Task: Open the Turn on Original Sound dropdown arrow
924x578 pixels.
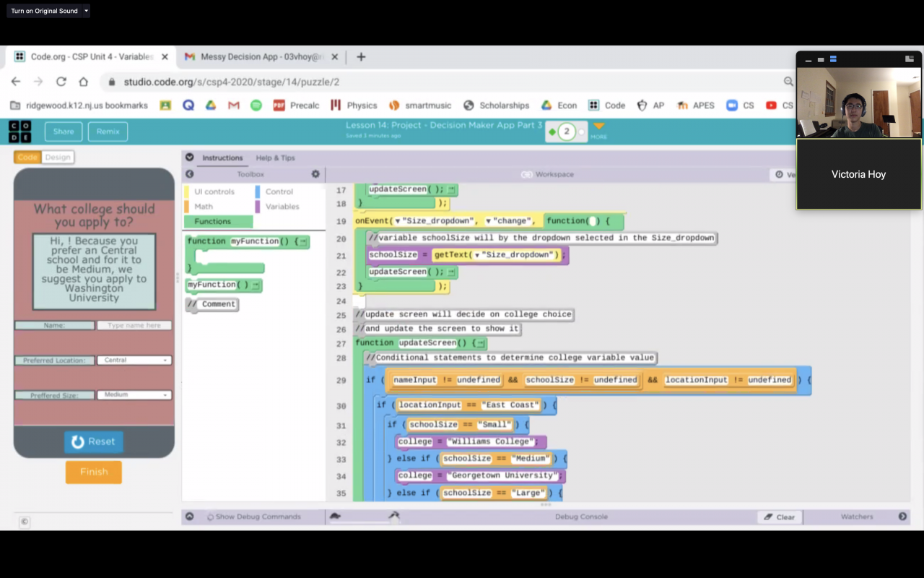Action: point(86,11)
